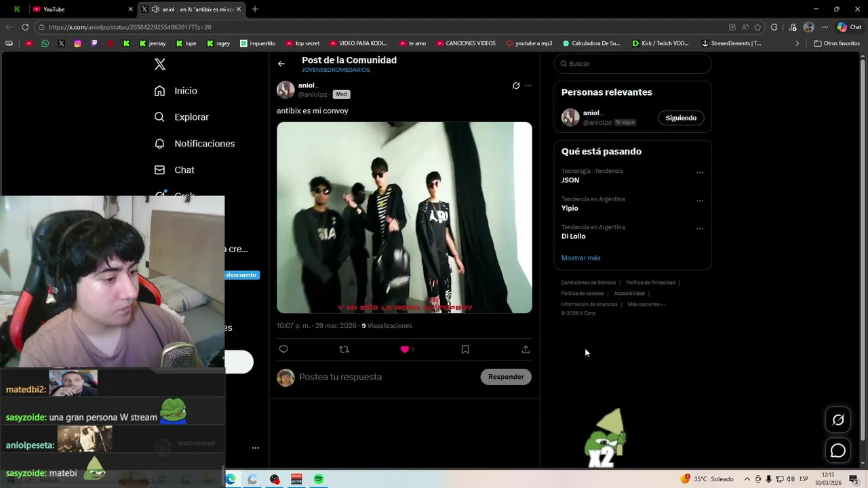The height and width of the screenshot is (488, 868).
Task: Open browser Settings and more menu
Action: click(825, 27)
